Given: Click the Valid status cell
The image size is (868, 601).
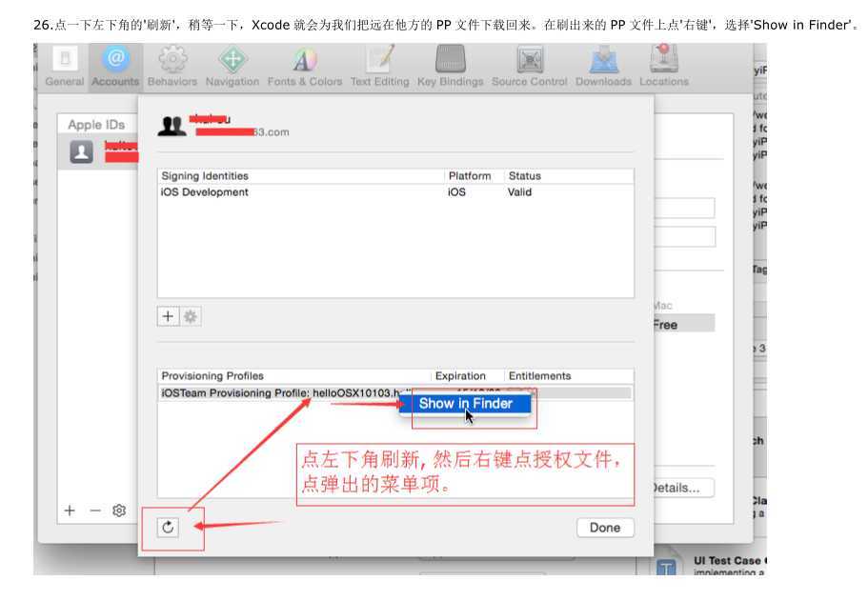Looking at the screenshot, I should click(519, 192).
